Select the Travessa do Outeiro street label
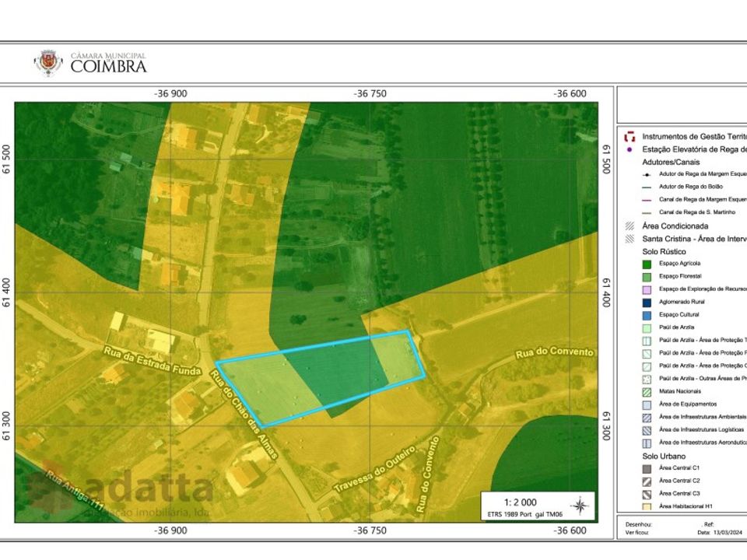The height and width of the screenshot is (560, 747). [x=374, y=470]
